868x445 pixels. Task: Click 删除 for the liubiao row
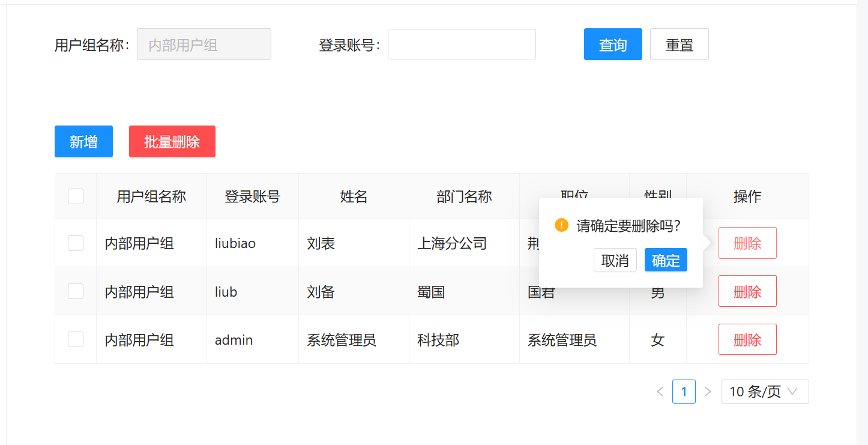[747, 243]
